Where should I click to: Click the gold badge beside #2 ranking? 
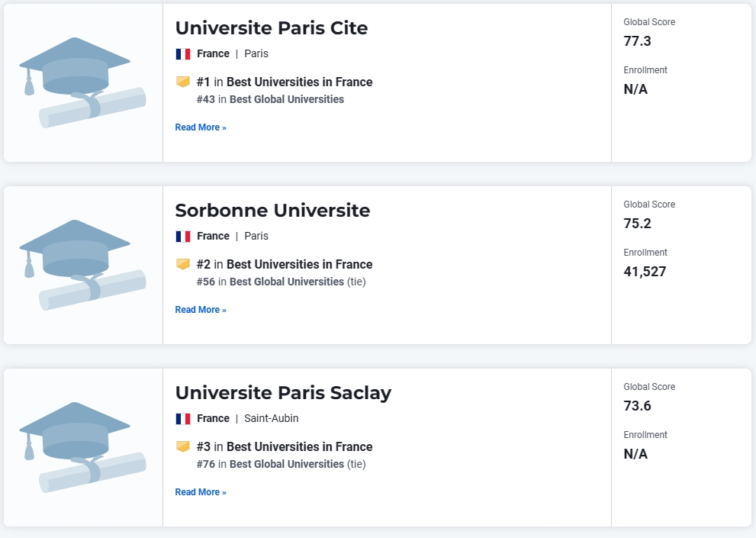point(183,264)
